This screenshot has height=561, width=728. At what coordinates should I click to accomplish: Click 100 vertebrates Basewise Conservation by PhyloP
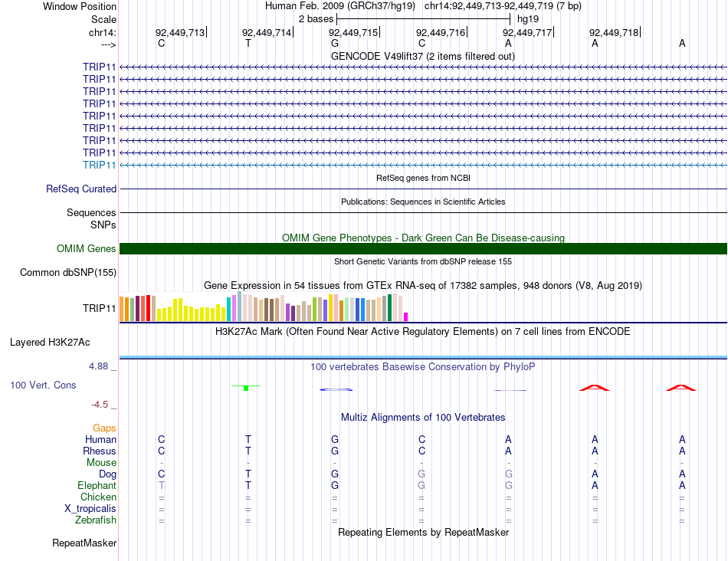tap(423, 367)
